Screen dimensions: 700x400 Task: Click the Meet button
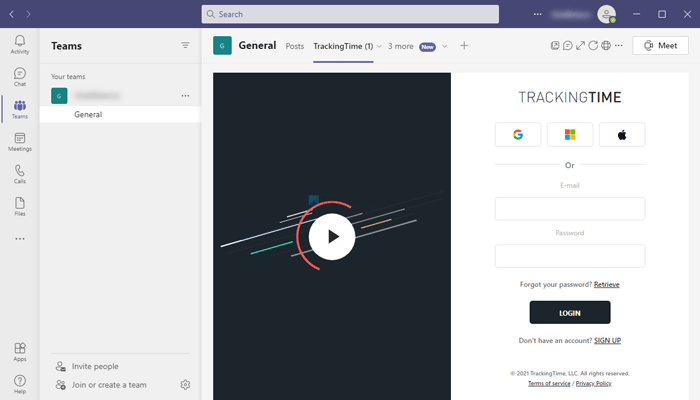[660, 46]
